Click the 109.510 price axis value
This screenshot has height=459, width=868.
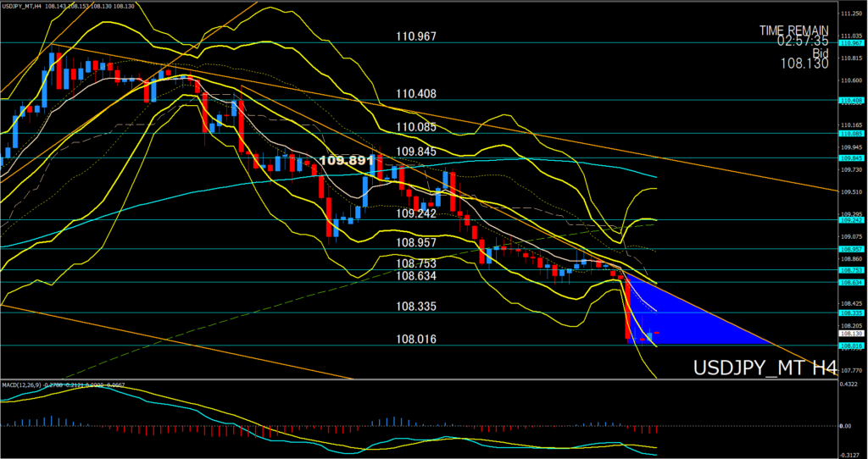point(851,192)
